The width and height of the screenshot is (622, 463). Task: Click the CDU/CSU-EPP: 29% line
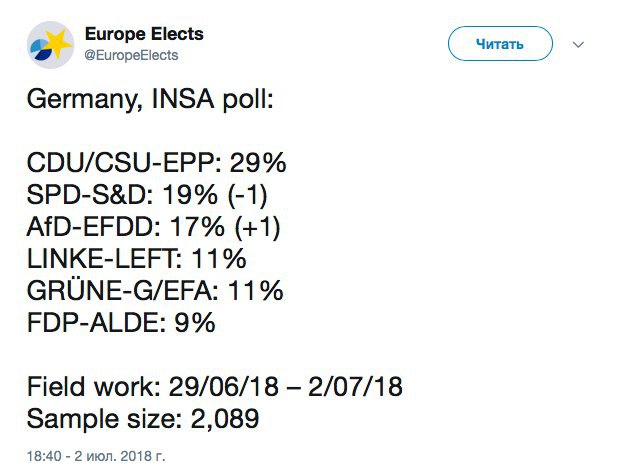pyautogui.click(x=156, y=163)
